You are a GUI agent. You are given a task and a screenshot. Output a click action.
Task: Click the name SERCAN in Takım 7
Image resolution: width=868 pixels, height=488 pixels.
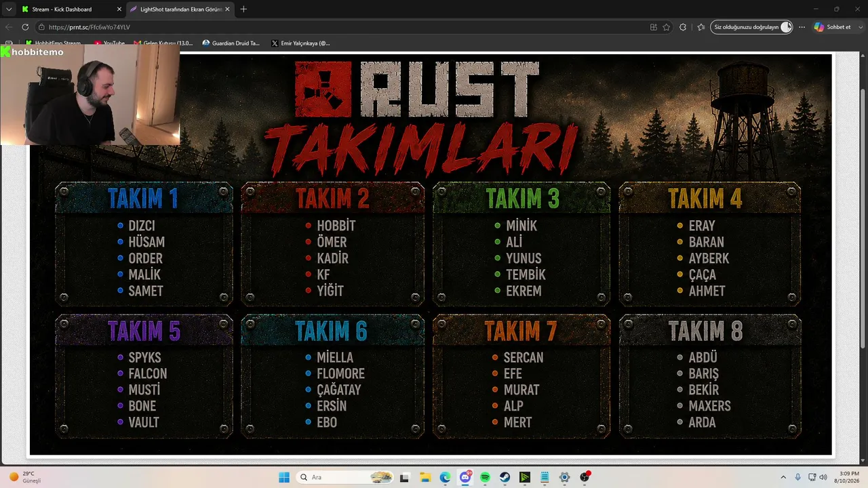click(524, 357)
